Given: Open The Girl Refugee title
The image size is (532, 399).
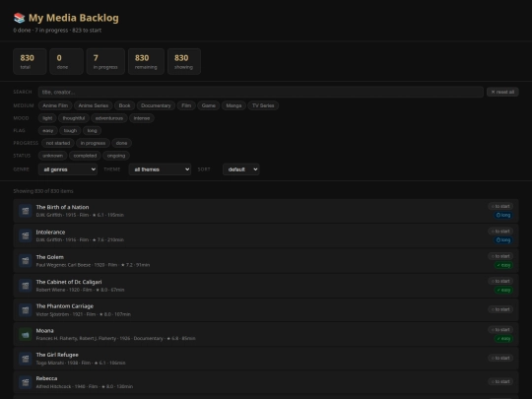Looking at the screenshot, I should [x=57, y=355].
